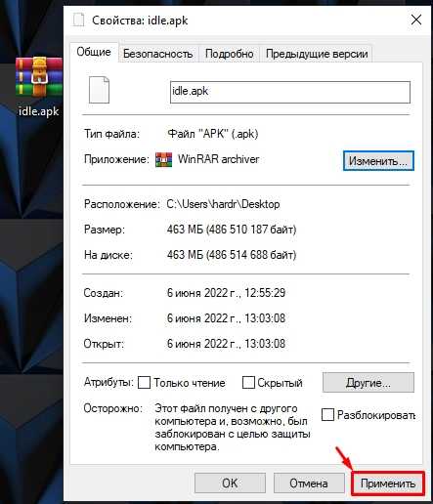This screenshot has width=433, height=504.
Task: Switch to the Подробно tab
Action: click(230, 54)
